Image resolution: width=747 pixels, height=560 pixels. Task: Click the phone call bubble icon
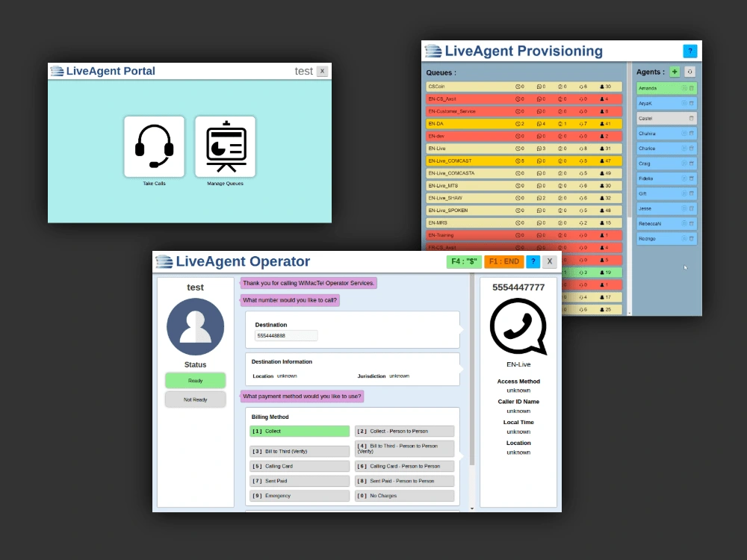coord(518,327)
